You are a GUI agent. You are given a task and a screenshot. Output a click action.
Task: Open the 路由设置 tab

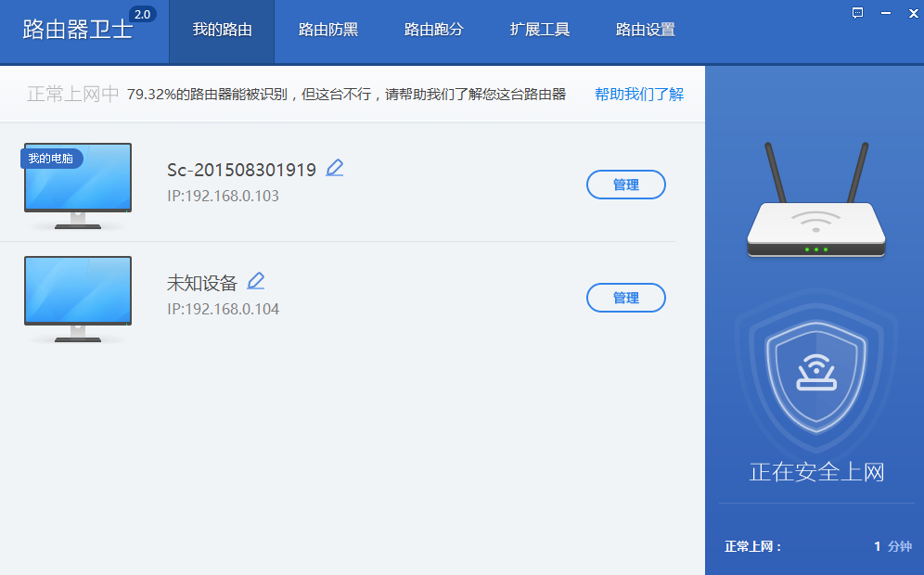pos(646,31)
